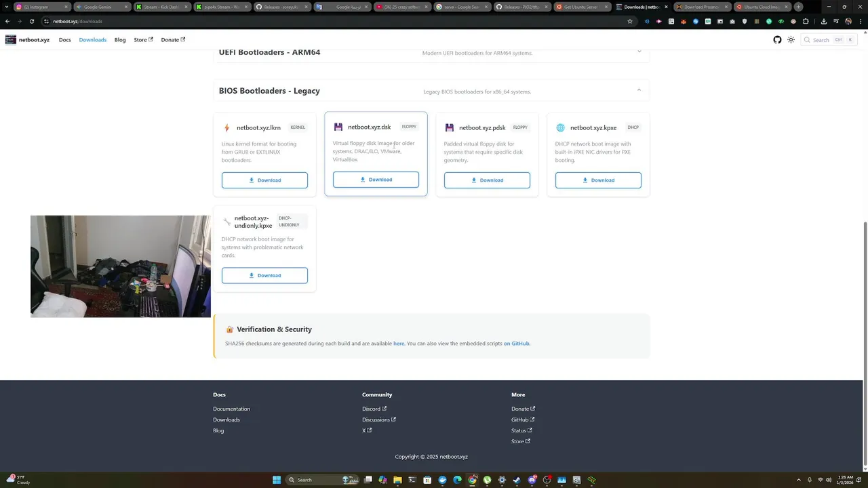Open Steam from taskbar
The width and height of the screenshot is (868, 488).
pos(517,480)
